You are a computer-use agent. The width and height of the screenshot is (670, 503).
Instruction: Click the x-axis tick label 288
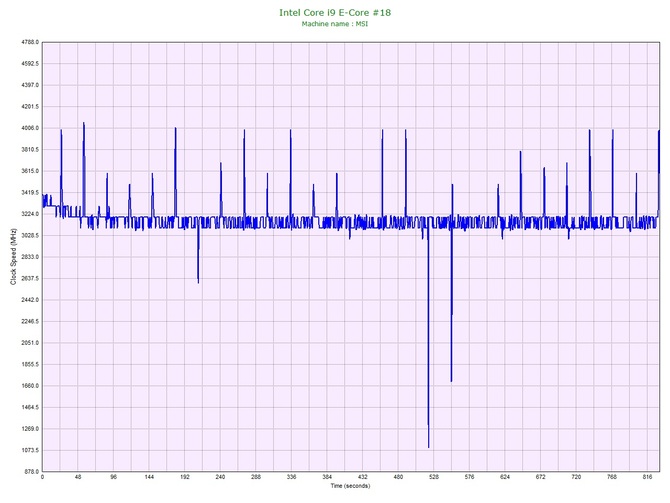[256, 477]
